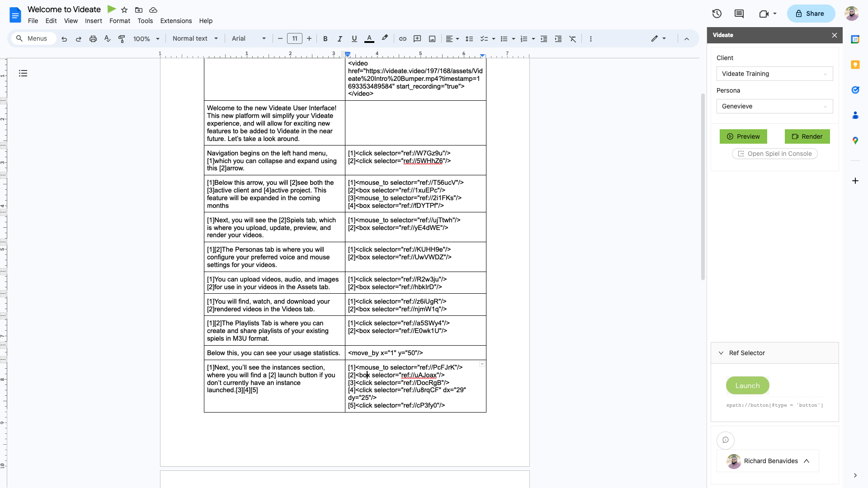868x488 pixels.
Task: Expand Richard Benavides account menu
Action: (x=768, y=461)
